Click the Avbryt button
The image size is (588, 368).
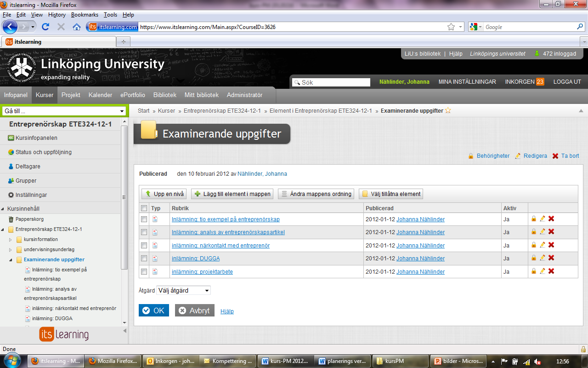point(195,310)
